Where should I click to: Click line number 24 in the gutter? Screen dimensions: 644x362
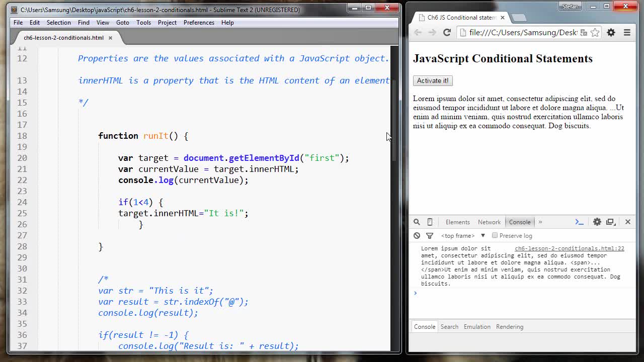point(22,202)
